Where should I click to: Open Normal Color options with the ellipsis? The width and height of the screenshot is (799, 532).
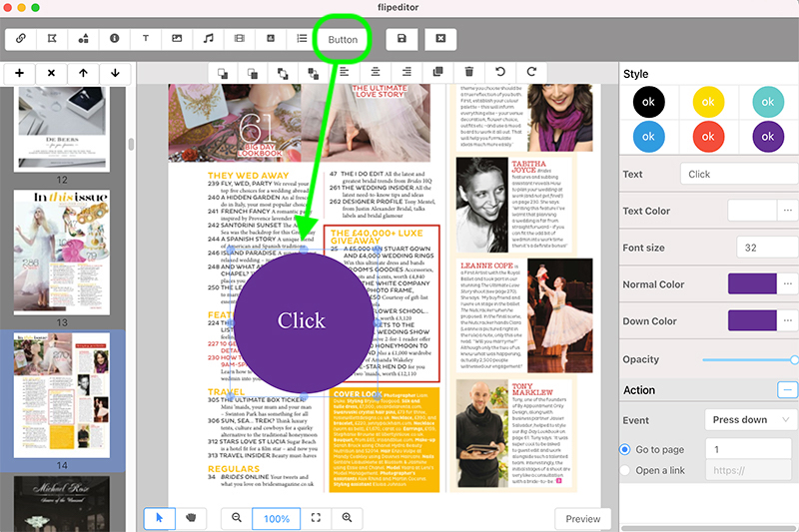click(787, 283)
